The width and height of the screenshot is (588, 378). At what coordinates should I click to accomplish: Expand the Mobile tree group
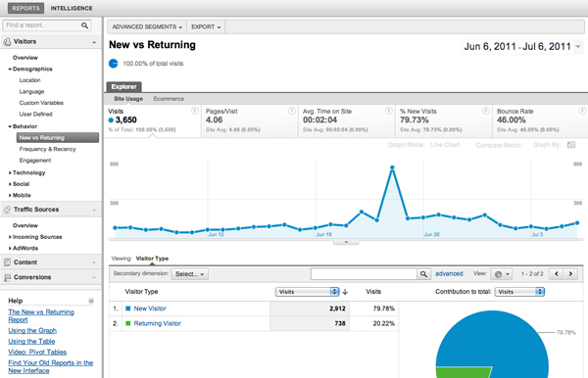pyautogui.click(x=10, y=195)
